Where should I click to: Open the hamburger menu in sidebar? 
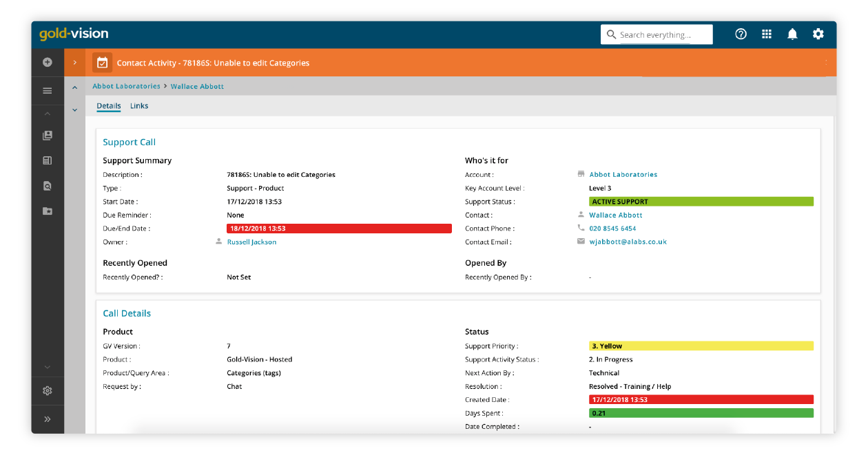[x=48, y=91]
